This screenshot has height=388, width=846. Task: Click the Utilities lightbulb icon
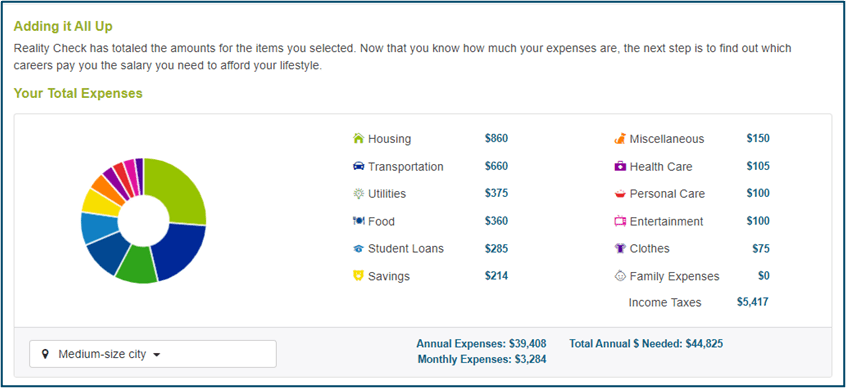tap(358, 194)
